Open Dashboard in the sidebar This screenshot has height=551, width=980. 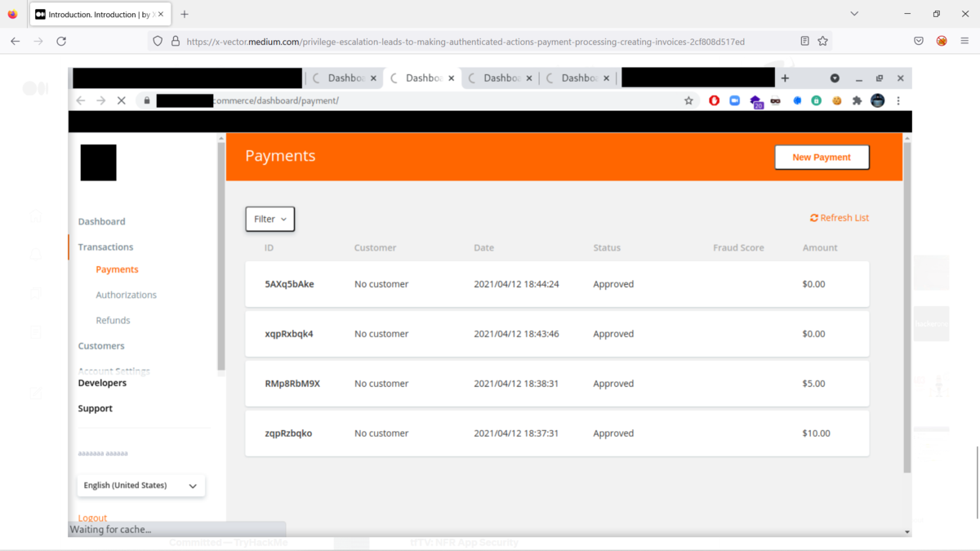pyautogui.click(x=101, y=221)
